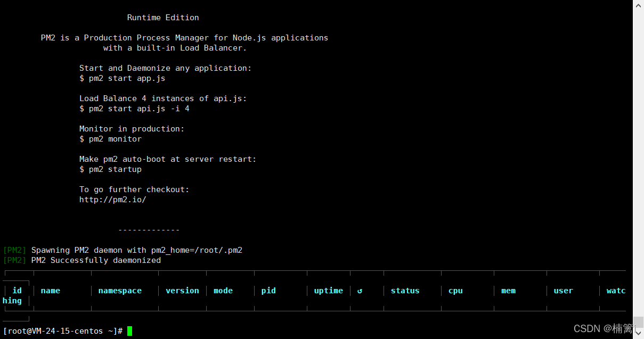644x339 pixels.
Task: Click the green terminal cursor block
Action: coord(129,331)
